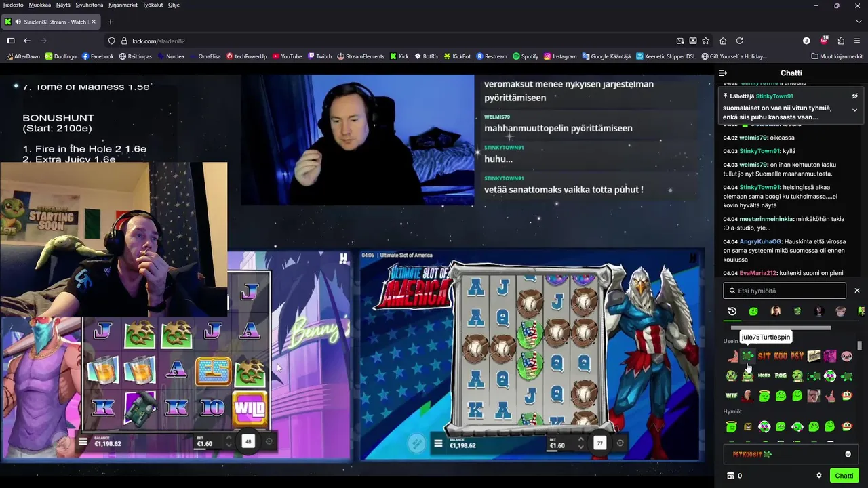
Task: Open a new browser tab
Action: click(x=111, y=22)
